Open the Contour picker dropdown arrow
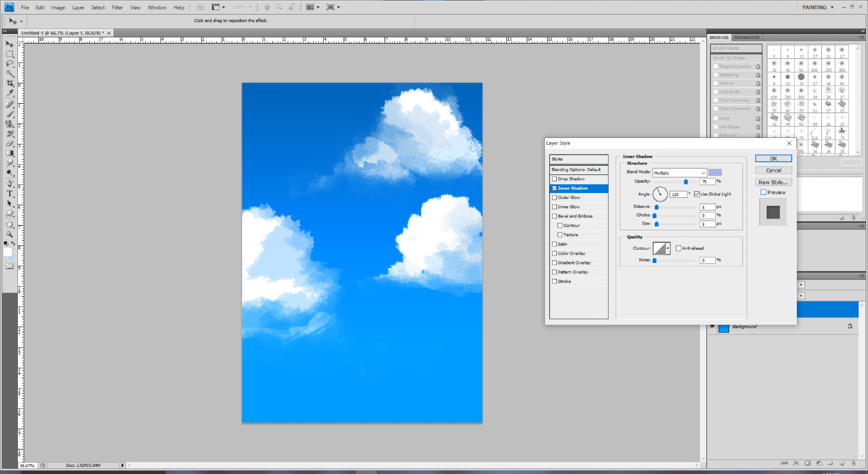Image resolution: width=868 pixels, height=474 pixels. click(x=667, y=248)
